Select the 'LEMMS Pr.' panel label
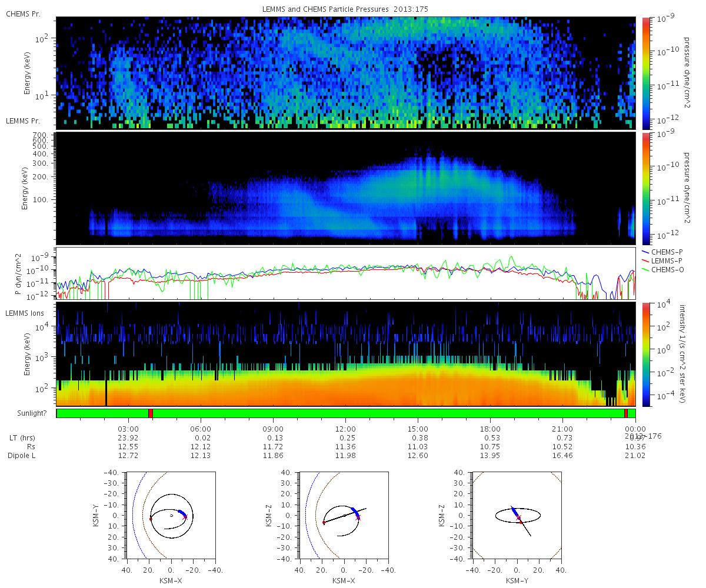Viewport: 706px width, 588px height. [x=23, y=121]
